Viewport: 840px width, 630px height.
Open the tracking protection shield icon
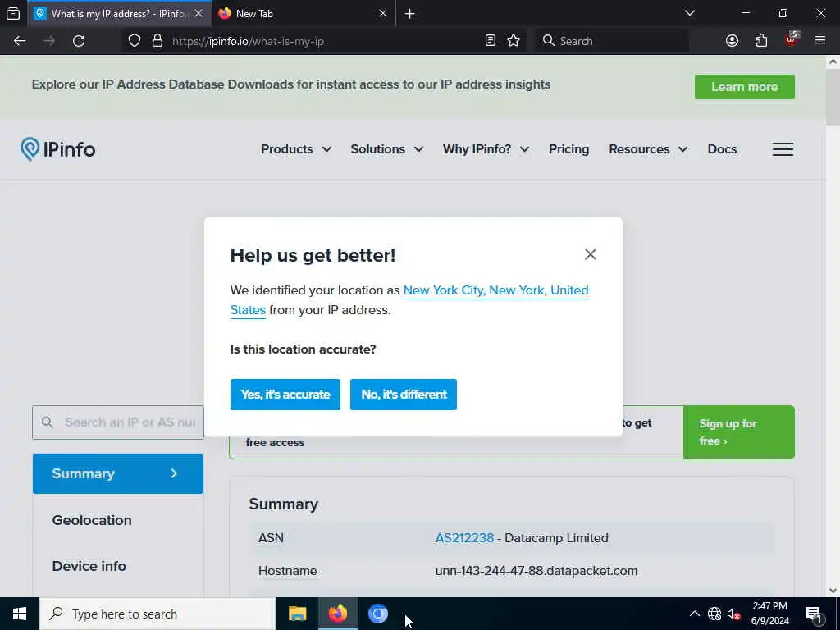point(135,41)
